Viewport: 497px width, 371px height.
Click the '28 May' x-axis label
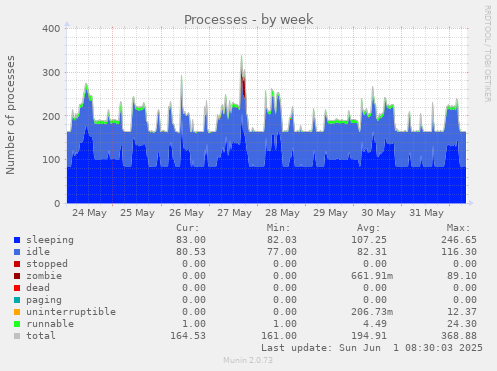click(282, 213)
